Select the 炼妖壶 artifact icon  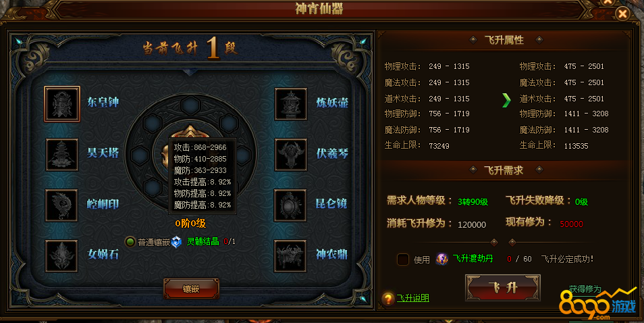(x=291, y=104)
